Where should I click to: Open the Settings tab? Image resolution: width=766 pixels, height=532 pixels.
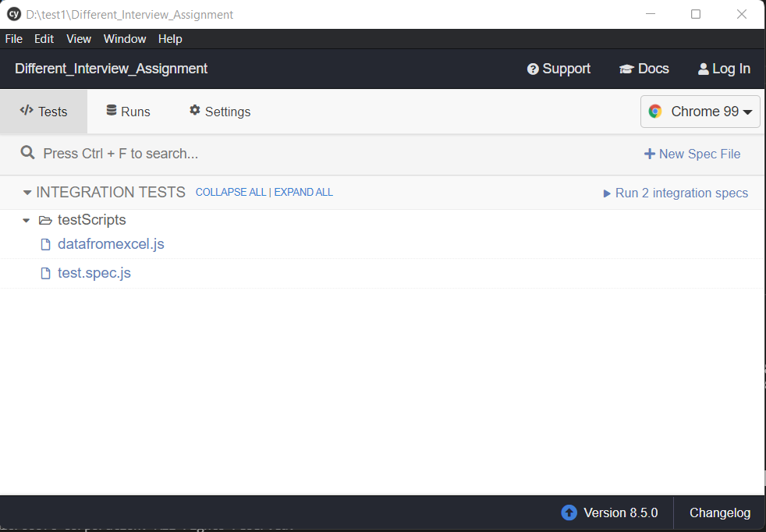220,112
